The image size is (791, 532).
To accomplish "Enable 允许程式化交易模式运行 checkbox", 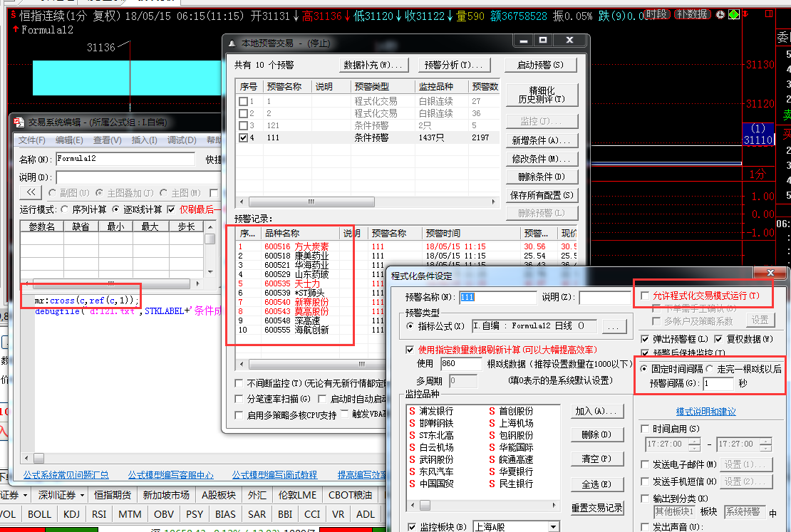I will 646,296.
